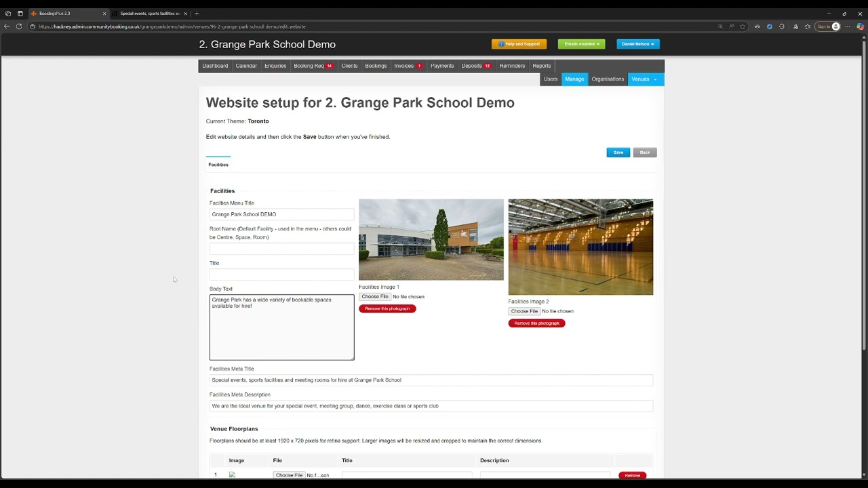This screenshot has width=868, height=488.
Task: Edit the Facilities Meta Title field
Action: click(x=431, y=380)
